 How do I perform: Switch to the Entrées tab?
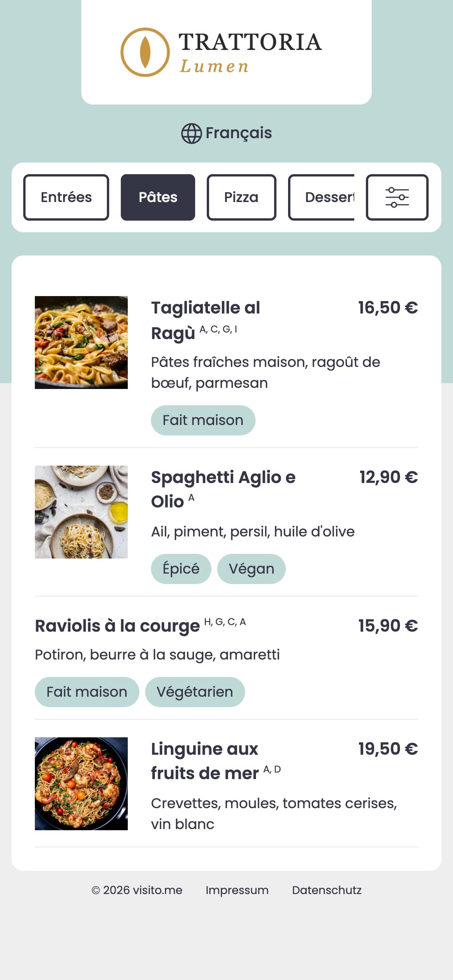(x=66, y=197)
